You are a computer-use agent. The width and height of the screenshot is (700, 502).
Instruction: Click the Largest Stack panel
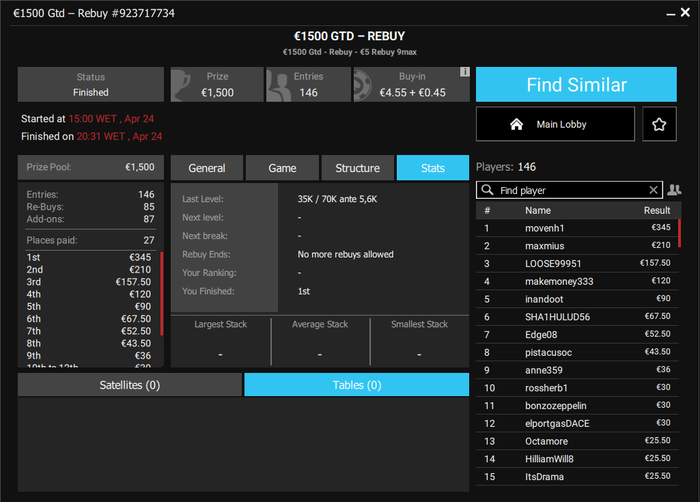[x=221, y=340]
